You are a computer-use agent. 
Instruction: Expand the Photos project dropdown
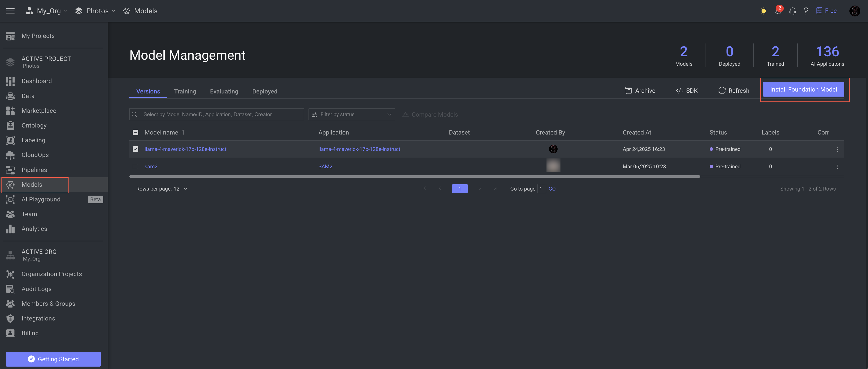pos(95,11)
